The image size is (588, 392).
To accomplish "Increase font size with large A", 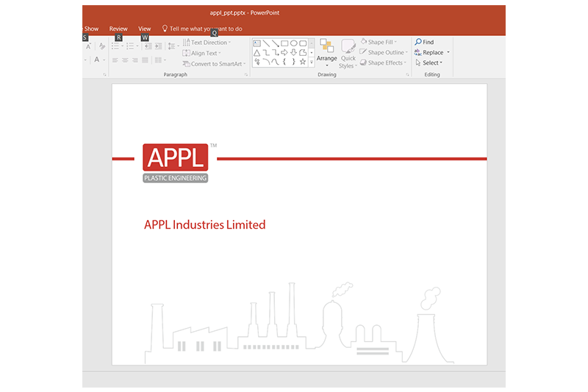I will [88, 46].
